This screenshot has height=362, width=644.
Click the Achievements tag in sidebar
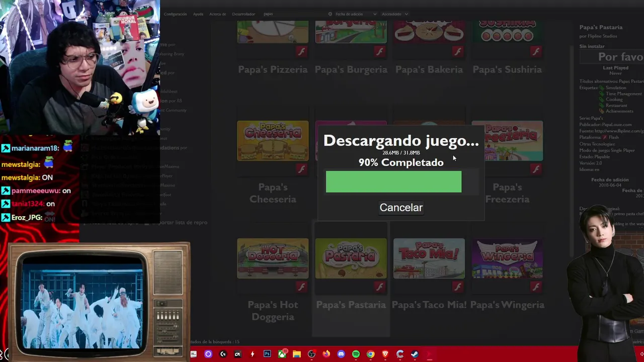[x=619, y=111]
